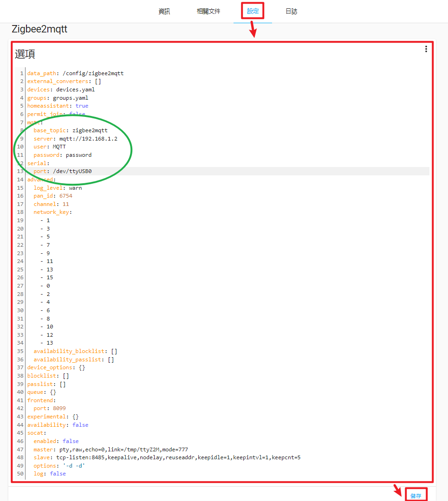Click the homeassistant true value

pos(82,106)
